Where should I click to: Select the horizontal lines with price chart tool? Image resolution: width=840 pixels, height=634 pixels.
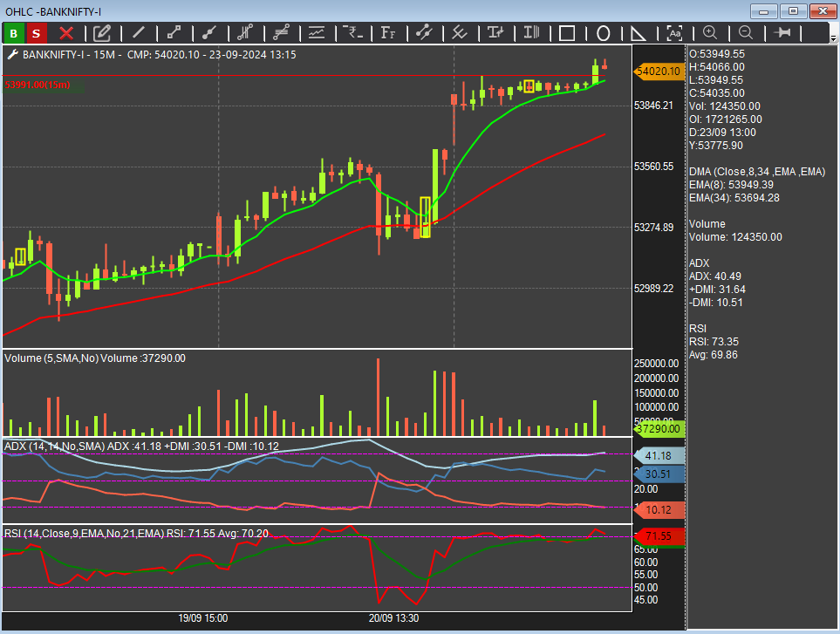pyautogui.click(x=317, y=33)
